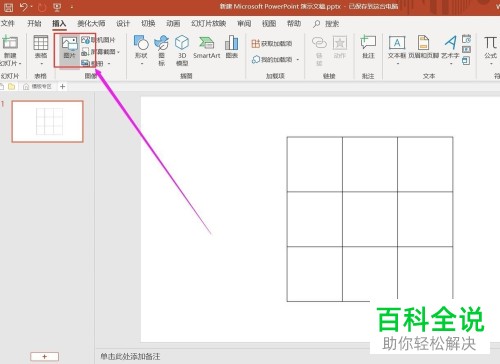500x364 pixels.
Task: Start slideshow from beginning via title bar icon
Action: [57, 7]
